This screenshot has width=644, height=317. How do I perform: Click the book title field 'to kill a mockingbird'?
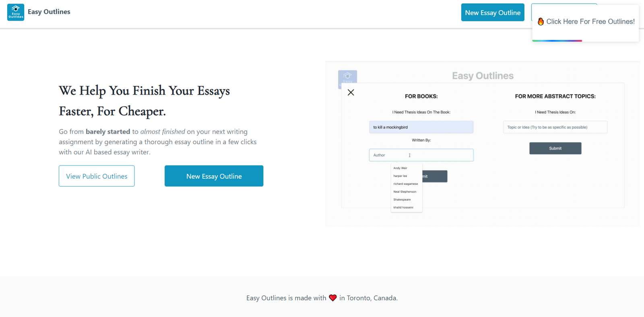(x=421, y=127)
